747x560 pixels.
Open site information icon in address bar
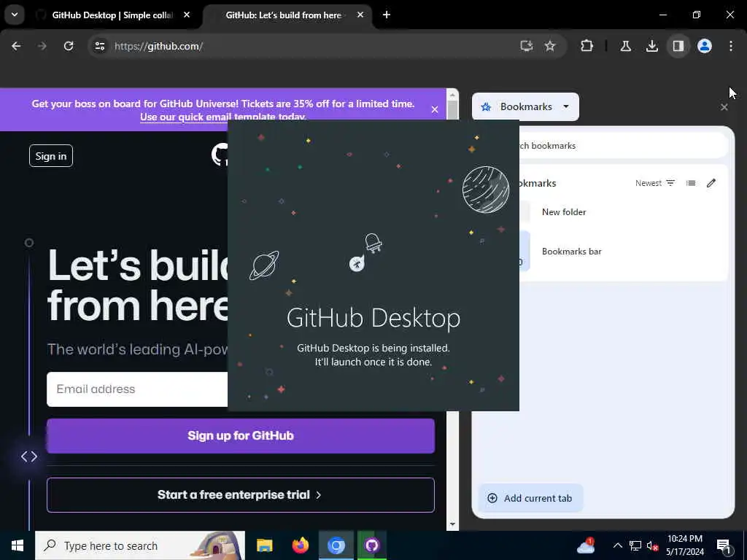point(99,46)
